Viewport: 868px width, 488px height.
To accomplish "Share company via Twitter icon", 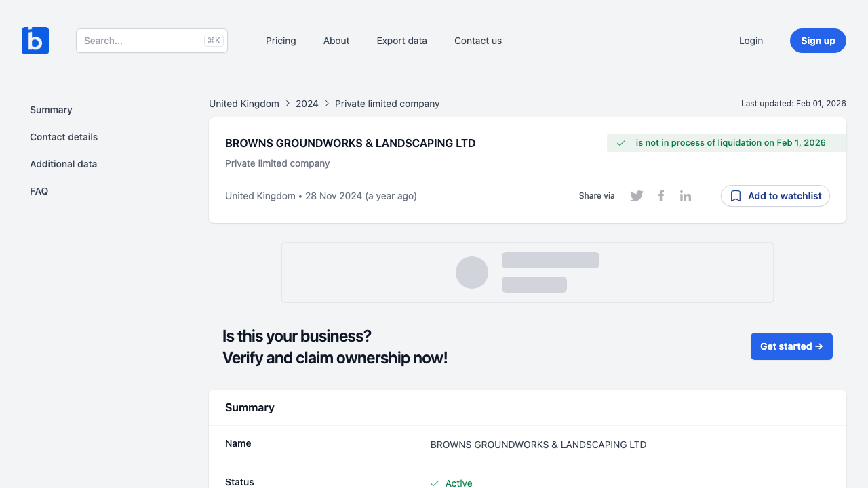I will tap(636, 196).
